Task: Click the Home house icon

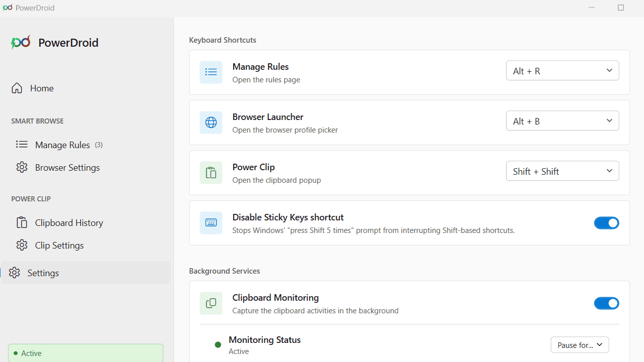Action: coord(17,88)
